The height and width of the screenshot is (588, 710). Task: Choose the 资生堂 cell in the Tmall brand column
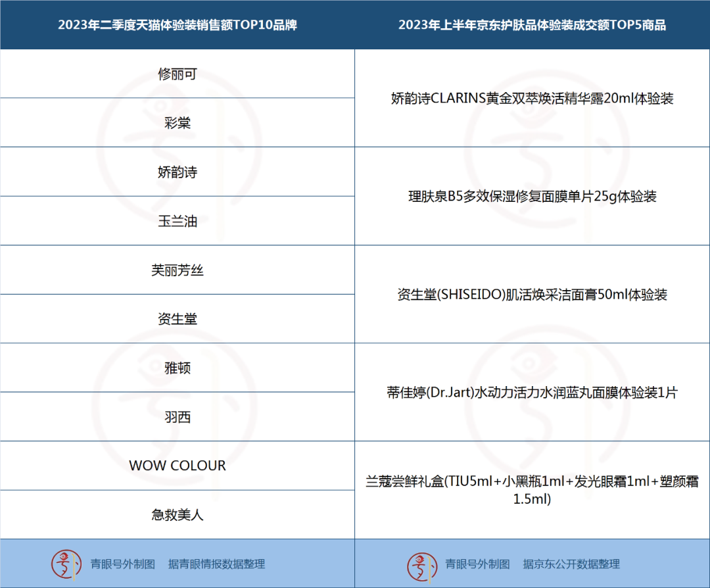(x=177, y=319)
